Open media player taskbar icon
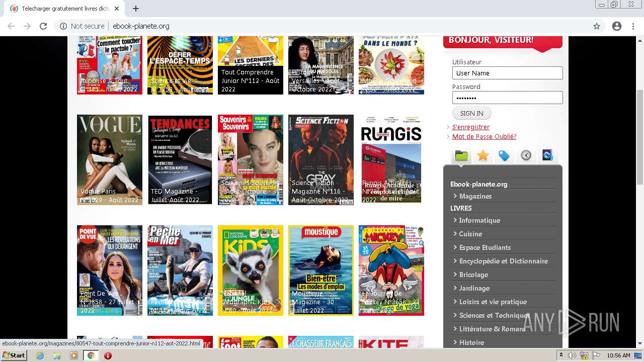The height and width of the screenshot is (362, 644). point(74,355)
